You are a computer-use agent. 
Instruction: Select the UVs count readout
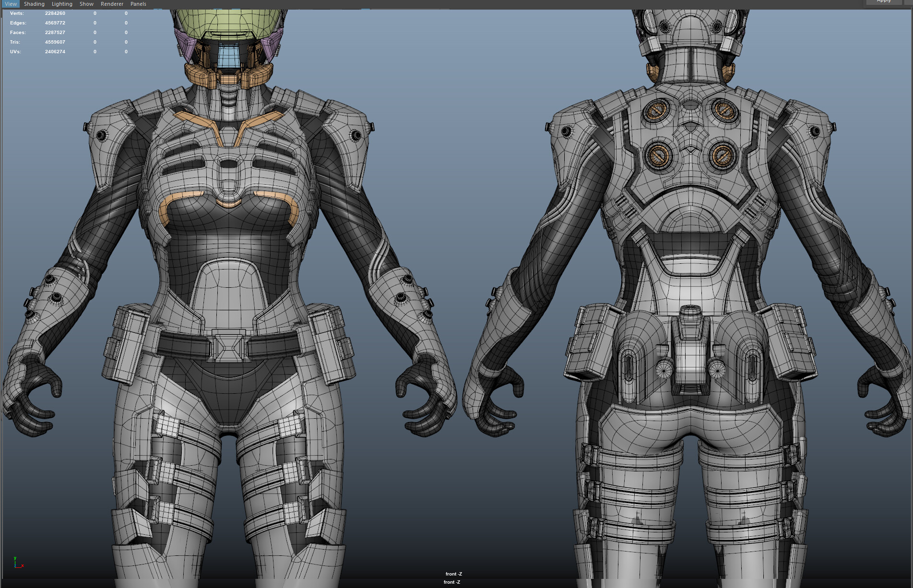(x=55, y=51)
